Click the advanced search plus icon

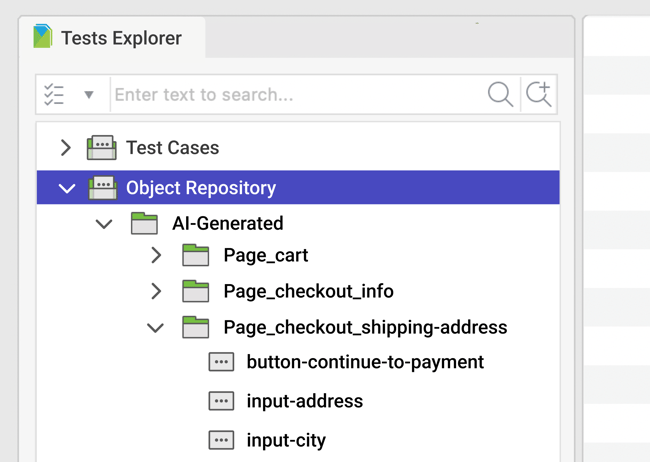[x=538, y=94]
